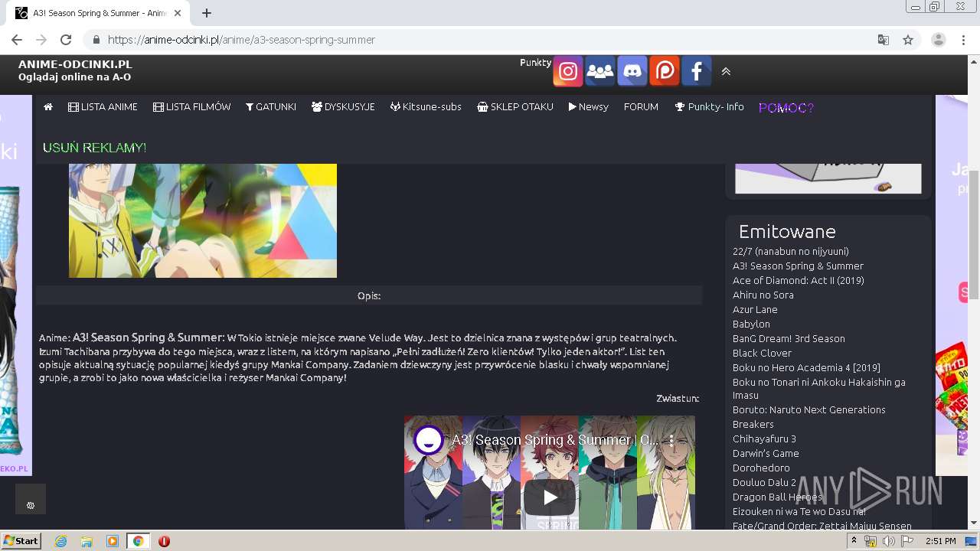980x551 pixels.
Task: Click Google Translate icon in address bar
Action: tap(884, 40)
